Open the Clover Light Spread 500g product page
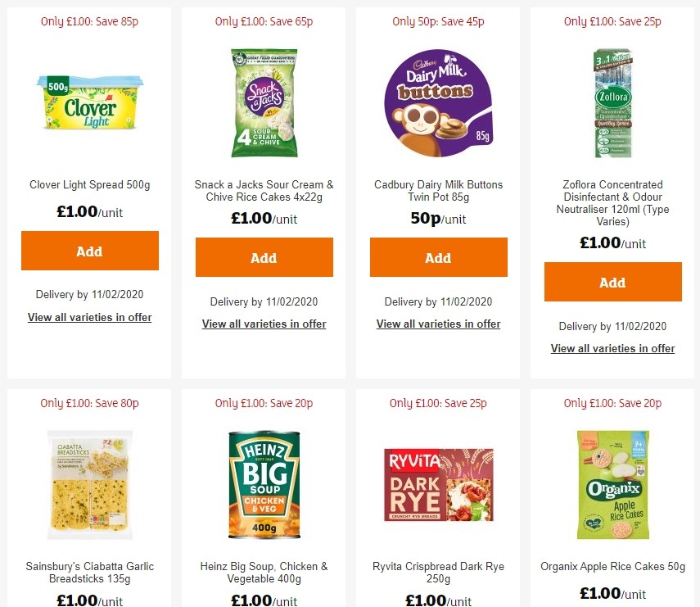The height and width of the screenshot is (607, 700). (89, 184)
